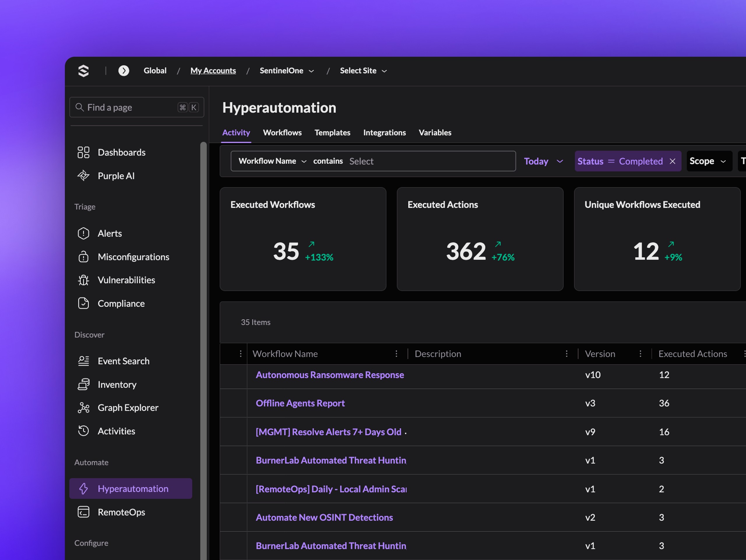Click the Hyperautomation lightning icon
The height and width of the screenshot is (560, 746).
click(83, 489)
